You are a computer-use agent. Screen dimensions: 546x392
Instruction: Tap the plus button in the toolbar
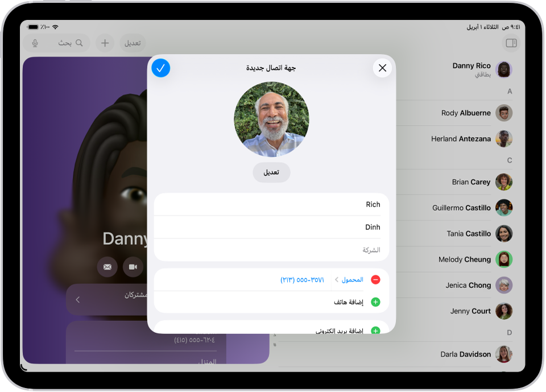[x=105, y=43]
